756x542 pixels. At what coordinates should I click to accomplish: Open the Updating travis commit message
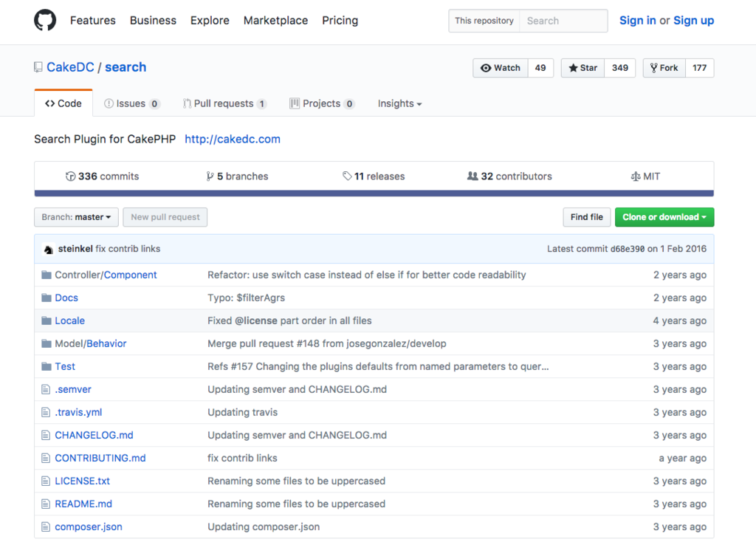coord(242,412)
